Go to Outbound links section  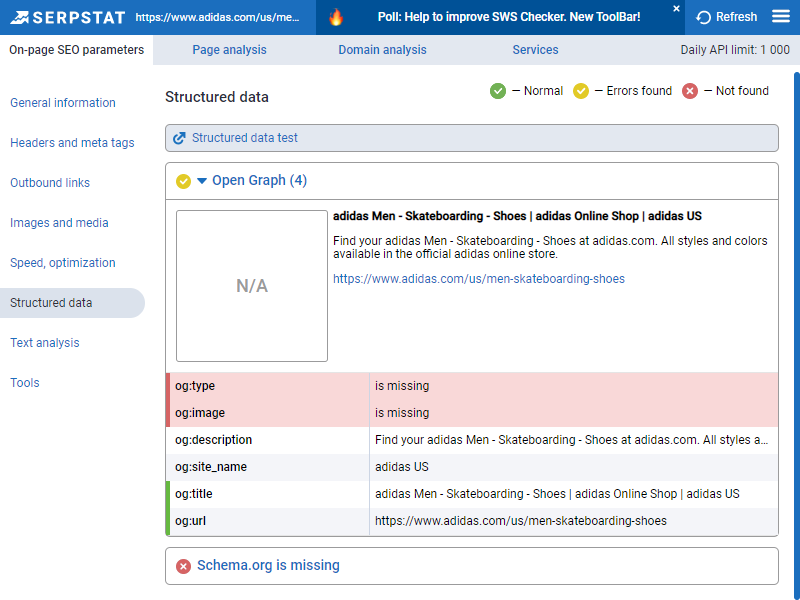point(50,183)
